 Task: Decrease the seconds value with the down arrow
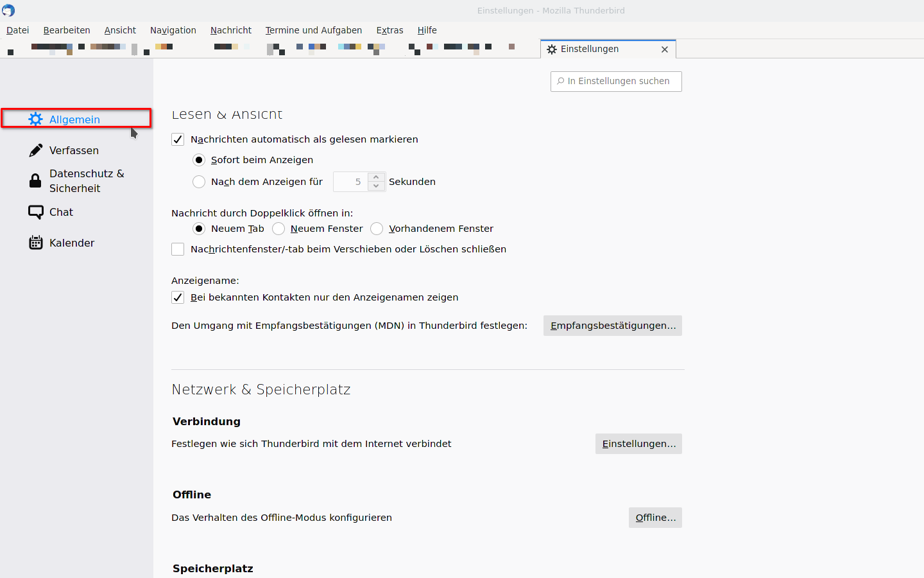[x=376, y=186]
